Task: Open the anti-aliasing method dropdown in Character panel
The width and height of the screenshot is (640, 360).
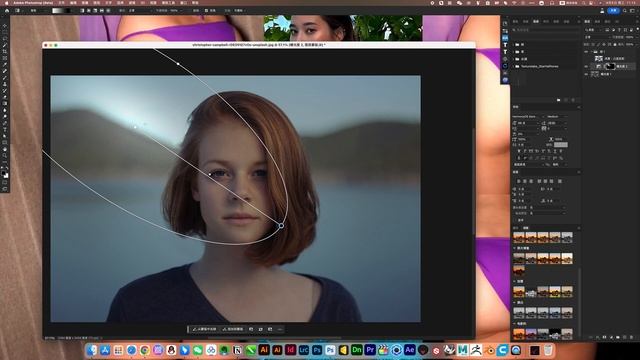Action: (x=560, y=164)
